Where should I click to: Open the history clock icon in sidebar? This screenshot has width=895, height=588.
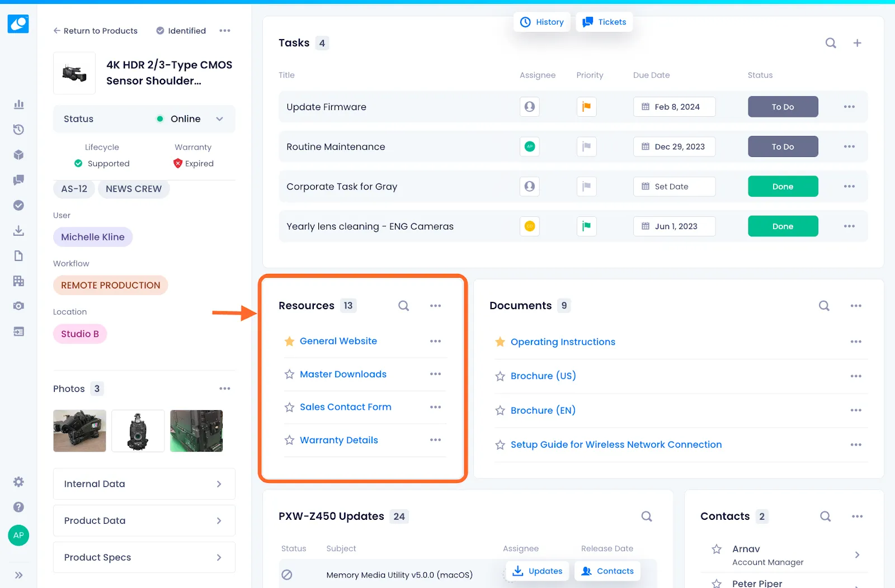pyautogui.click(x=18, y=130)
